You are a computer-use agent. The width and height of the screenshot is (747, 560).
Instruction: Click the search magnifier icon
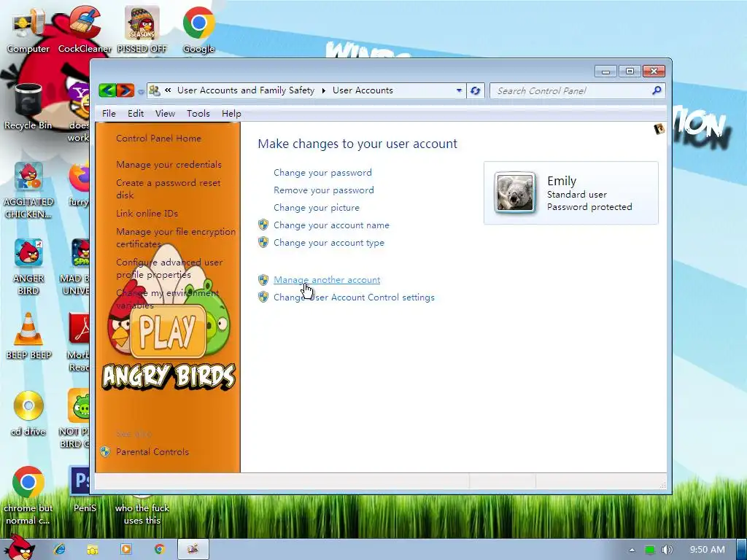coord(657,90)
